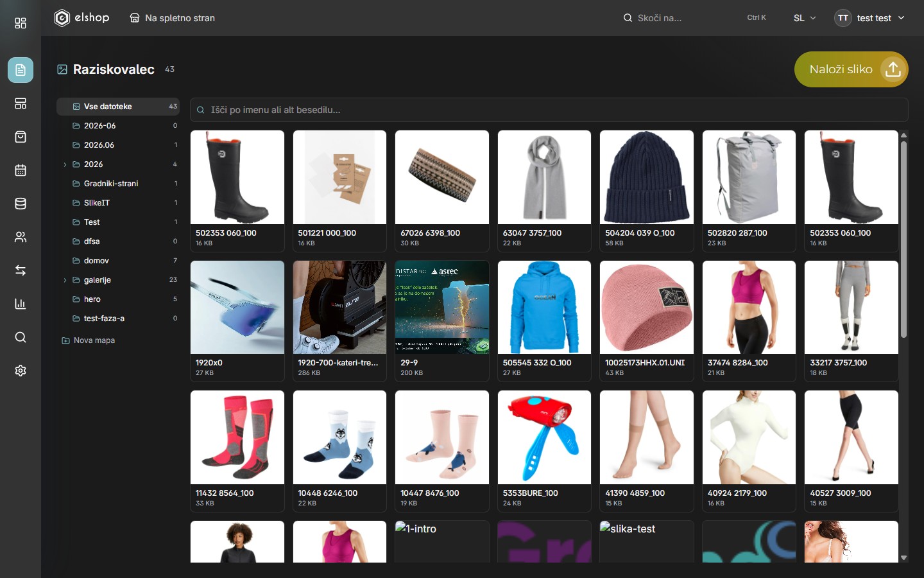Open the SlikeIT folder
This screenshot has width=924, height=578.
click(118, 203)
